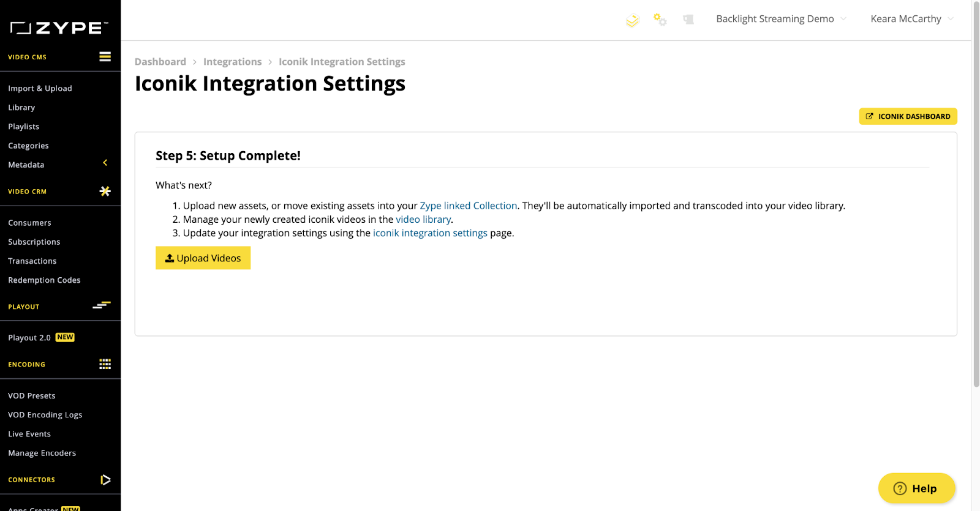Click the Video CRM asterisk icon
Image resolution: width=980 pixels, height=511 pixels.
[105, 191]
